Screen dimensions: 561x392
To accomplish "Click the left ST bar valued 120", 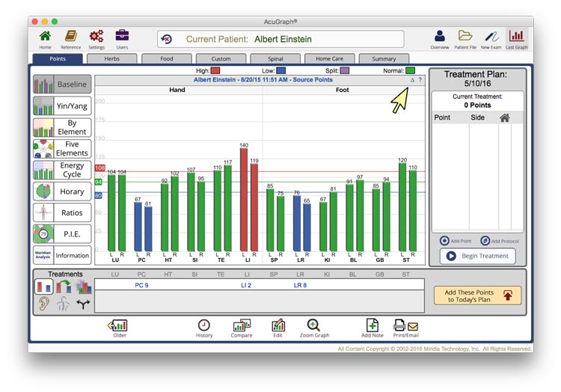I will click(402, 207).
